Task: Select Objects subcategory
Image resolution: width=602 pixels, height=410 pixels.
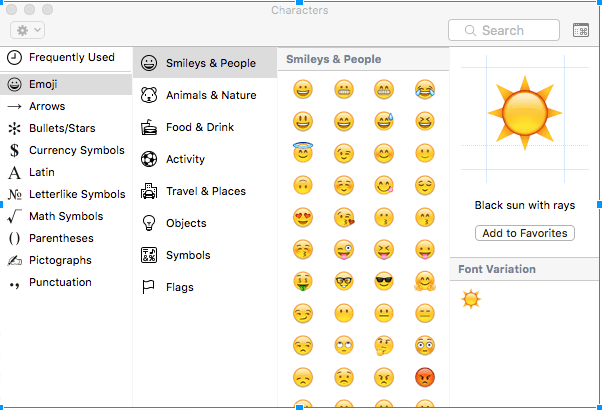Action: click(x=205, y=223)
